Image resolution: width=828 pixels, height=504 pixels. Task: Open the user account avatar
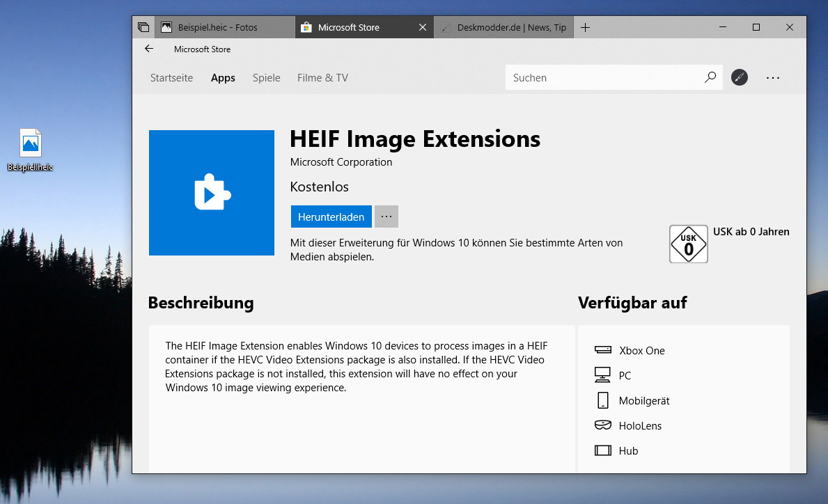(740, 77)
